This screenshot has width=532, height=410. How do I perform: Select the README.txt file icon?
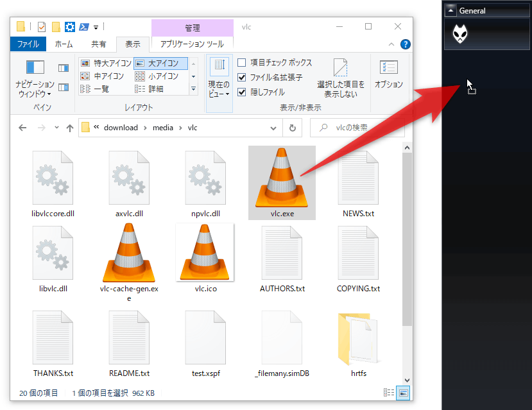[129, 337]
